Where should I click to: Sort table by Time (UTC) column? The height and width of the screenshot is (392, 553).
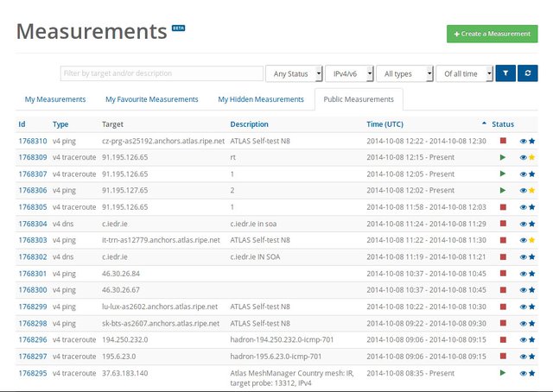pyautogui.click(x=385, y=124)
